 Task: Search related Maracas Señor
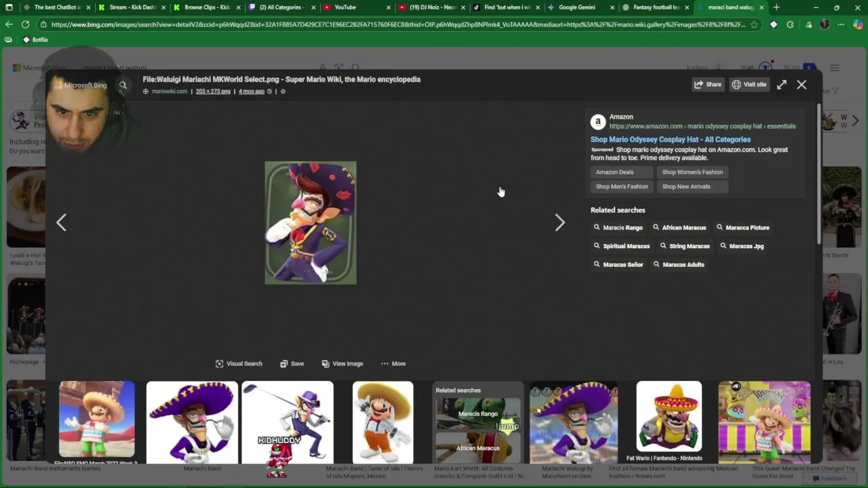pos(618,264)
